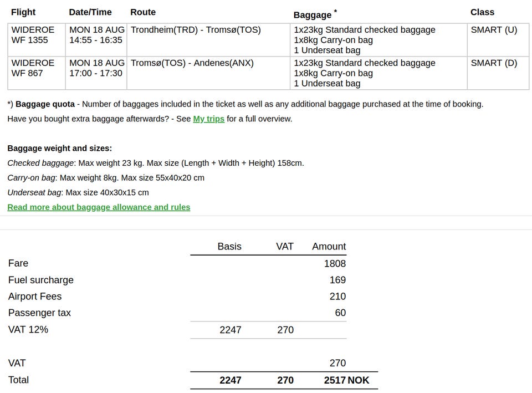Click Read more about baggage allowance and rules
Image resolution: width=532 pixels, height=393 pixels.
(x=99, y=207)
